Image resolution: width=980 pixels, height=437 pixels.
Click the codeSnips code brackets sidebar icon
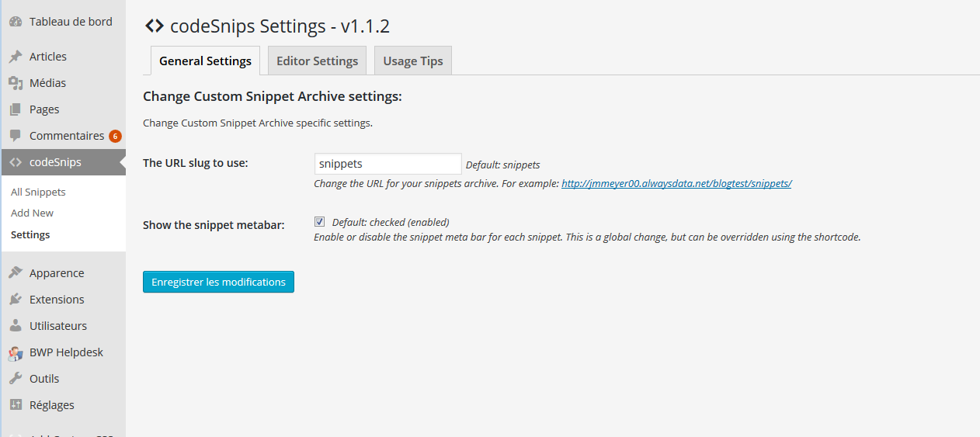click(16, 162)
